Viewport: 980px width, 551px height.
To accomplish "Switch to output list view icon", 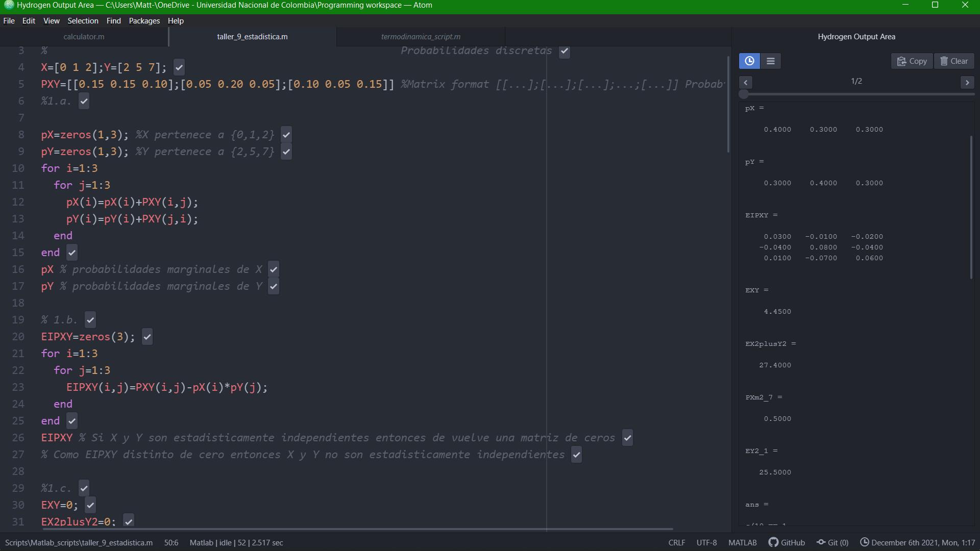I will [x=770, y=61].
